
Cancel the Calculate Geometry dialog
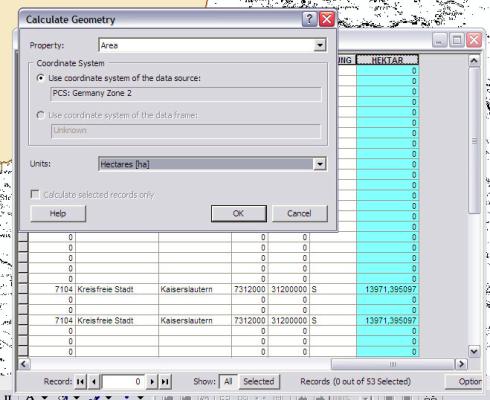coord(300,213)
